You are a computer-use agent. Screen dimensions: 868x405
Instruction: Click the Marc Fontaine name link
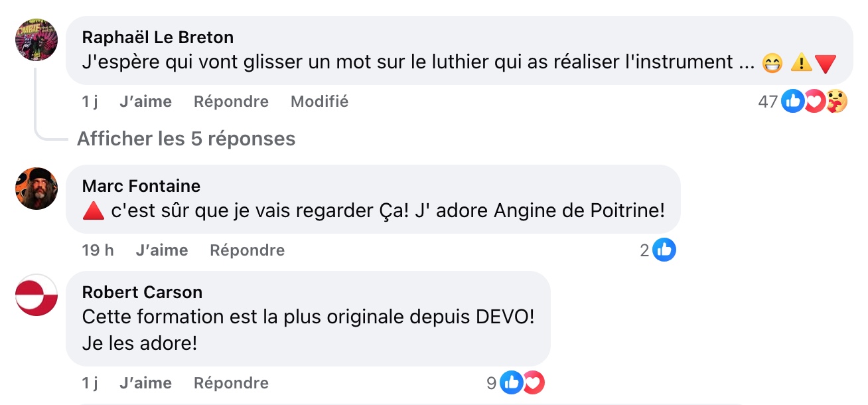click(x=141, y=186)
